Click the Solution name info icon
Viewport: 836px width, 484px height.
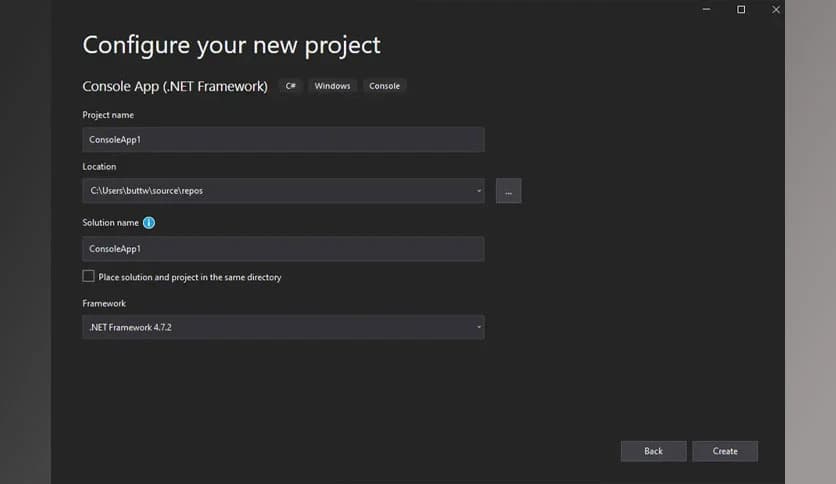point(149,223)
